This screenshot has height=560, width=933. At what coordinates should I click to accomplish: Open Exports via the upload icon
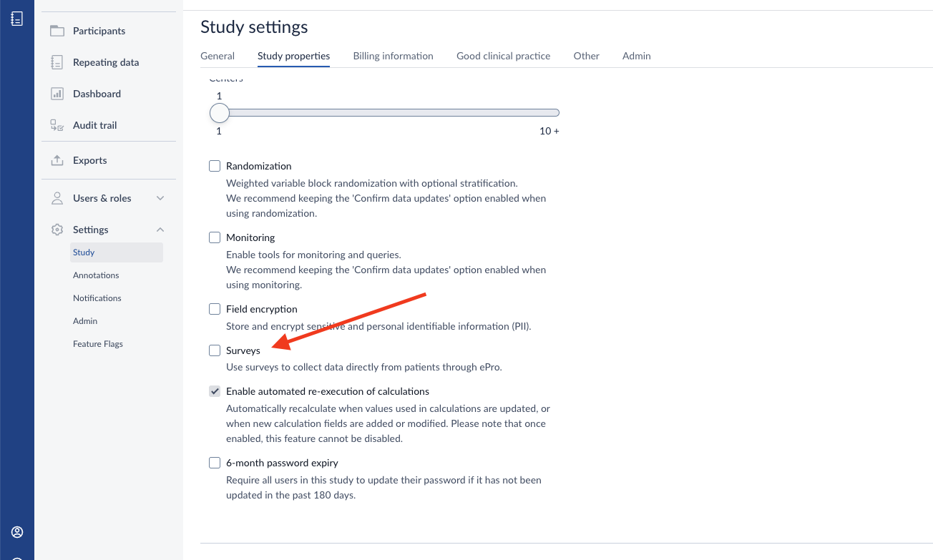(57, 159)
